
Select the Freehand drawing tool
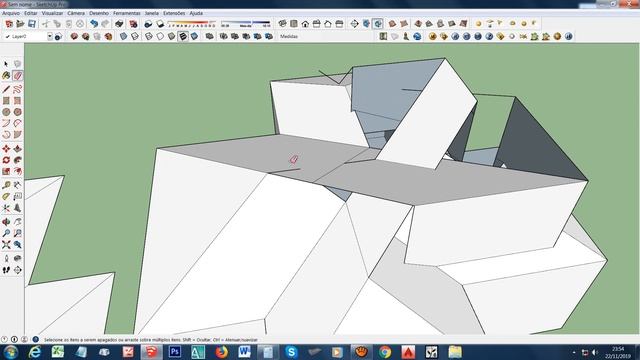(x=18, y=89)
